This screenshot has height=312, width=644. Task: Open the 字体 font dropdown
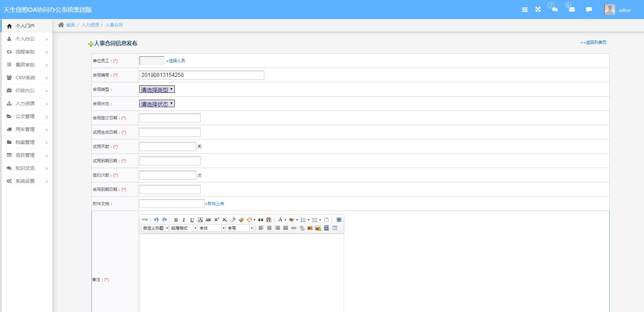click(211, 228)
